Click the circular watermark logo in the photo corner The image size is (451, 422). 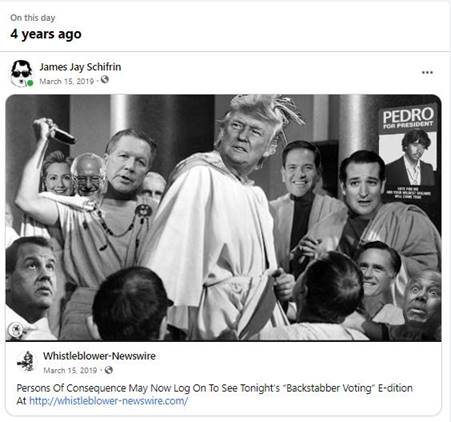pos(16,330)
